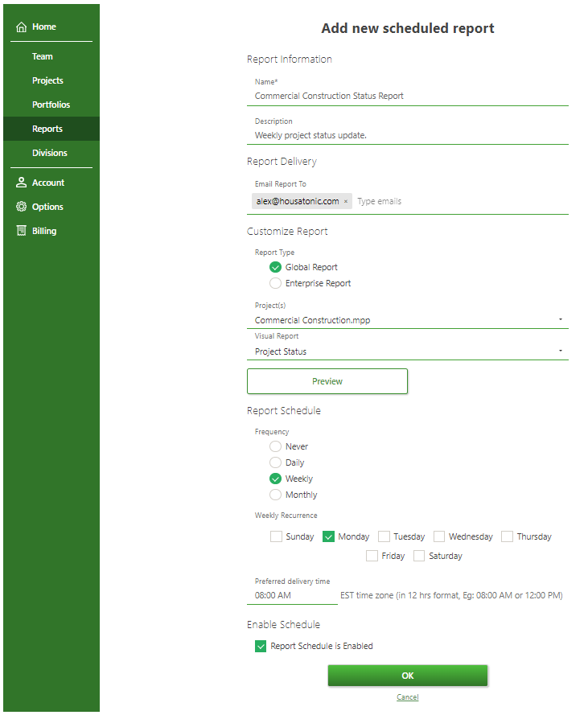The height and width of the screenshot is (715, 588).
Task: Open Team in the sidebar
Action: point(43,56)
